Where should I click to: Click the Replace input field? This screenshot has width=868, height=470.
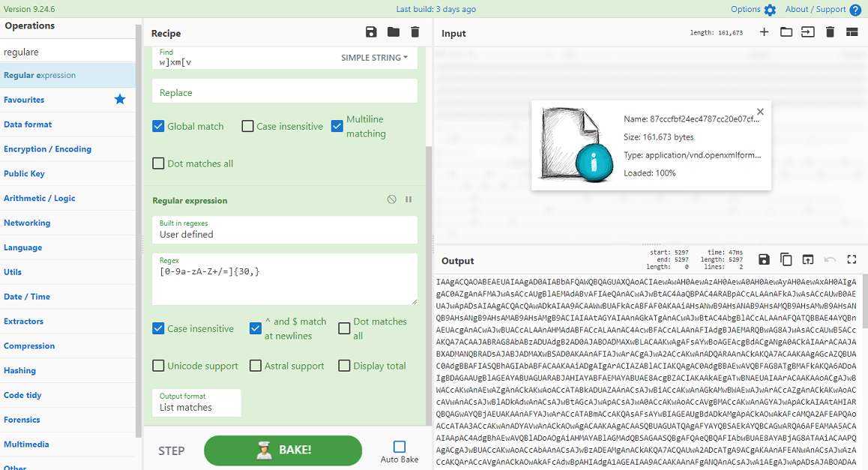coord(285,91)
